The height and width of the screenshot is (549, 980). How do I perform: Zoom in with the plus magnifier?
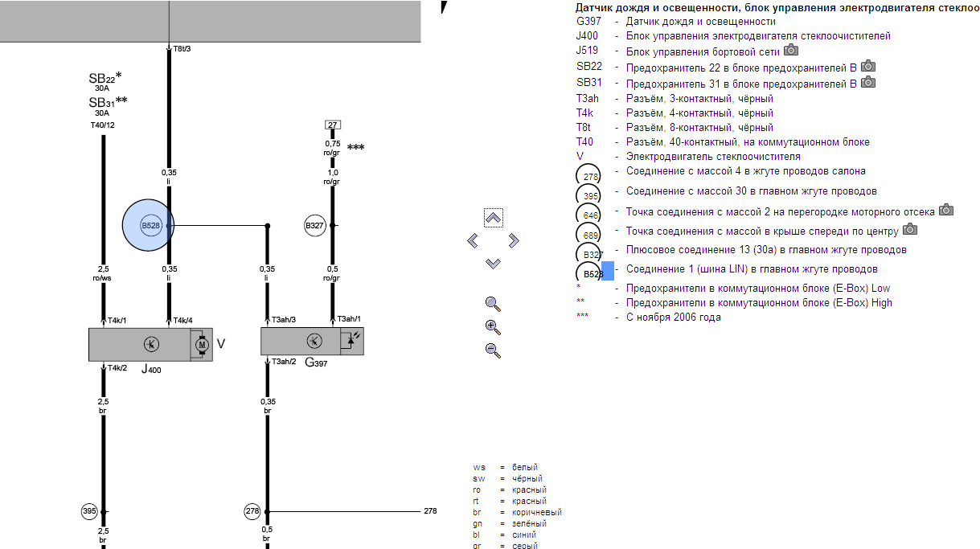493,327
